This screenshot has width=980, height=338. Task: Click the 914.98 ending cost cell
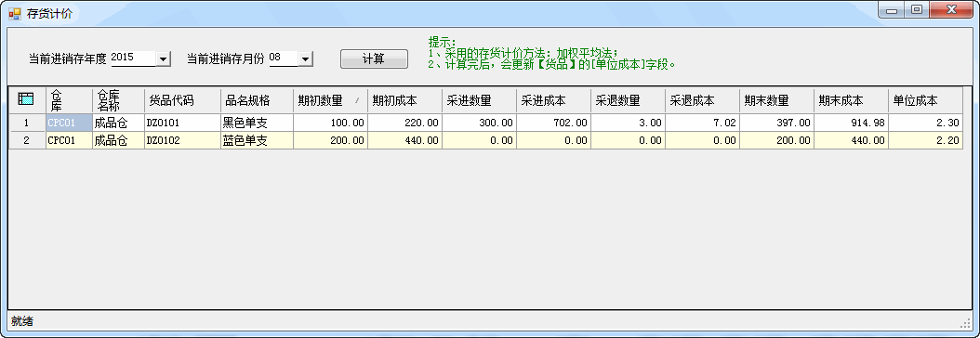(x=852, y=123)
